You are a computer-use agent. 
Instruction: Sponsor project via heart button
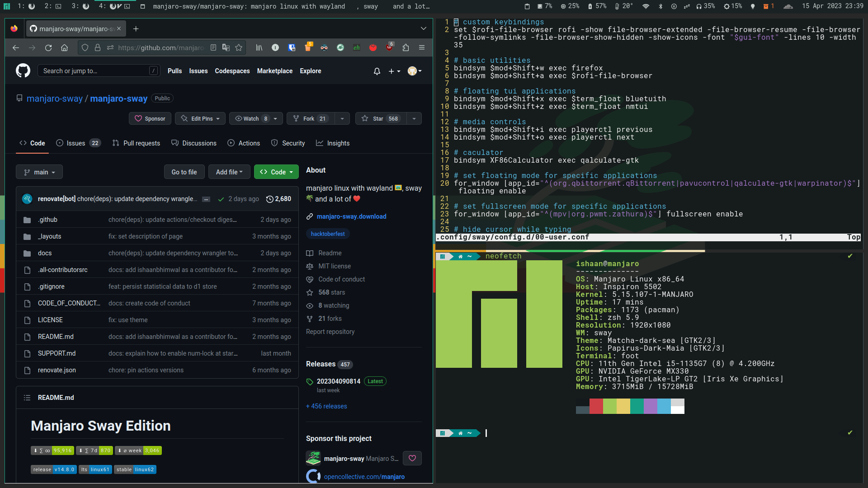[412, 458]
